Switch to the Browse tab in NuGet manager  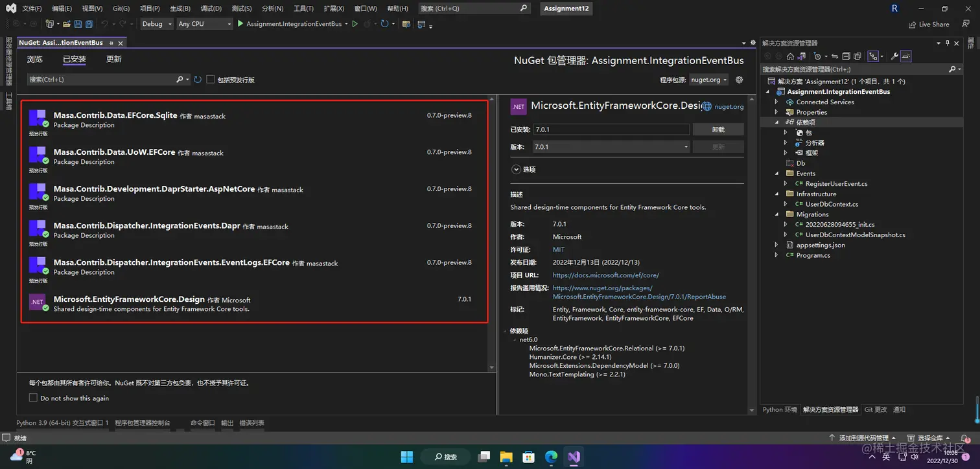pyautogui.click(x=34, y=59)
